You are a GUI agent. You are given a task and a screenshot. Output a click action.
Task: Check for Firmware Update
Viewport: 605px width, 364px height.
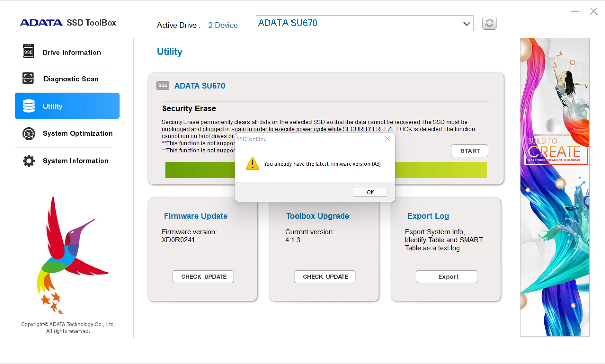203,276
